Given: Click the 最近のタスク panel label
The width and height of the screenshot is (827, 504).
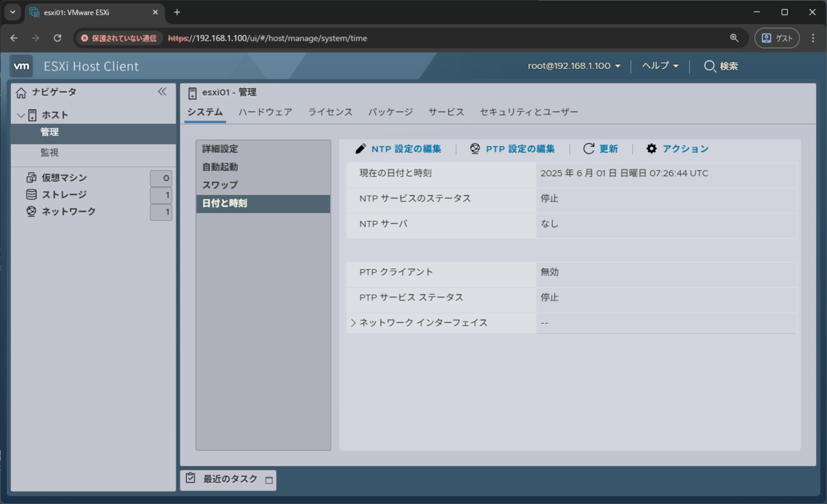Looking at the screenshot, I should [x=230, y=479].
